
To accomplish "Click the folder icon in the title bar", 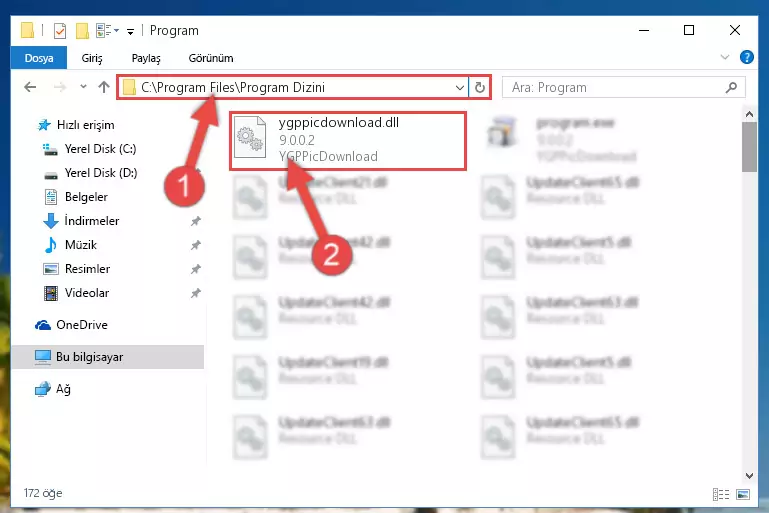I will point(27,30).
